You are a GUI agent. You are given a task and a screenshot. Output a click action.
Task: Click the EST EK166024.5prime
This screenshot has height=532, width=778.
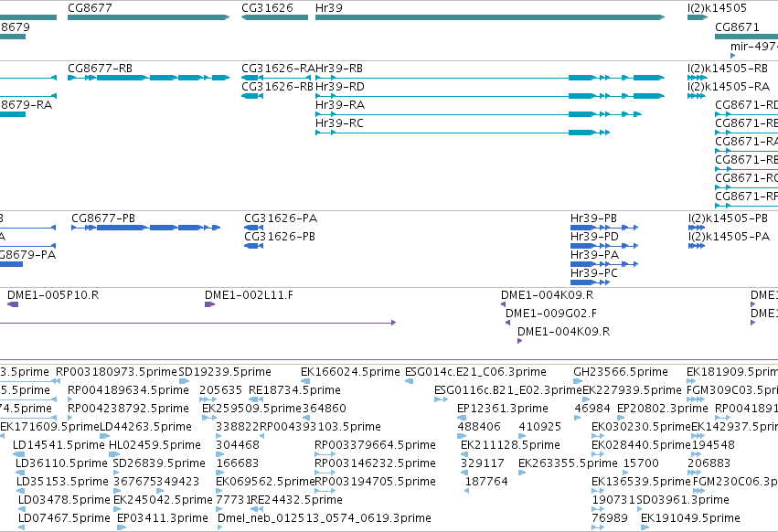[350, 372]
